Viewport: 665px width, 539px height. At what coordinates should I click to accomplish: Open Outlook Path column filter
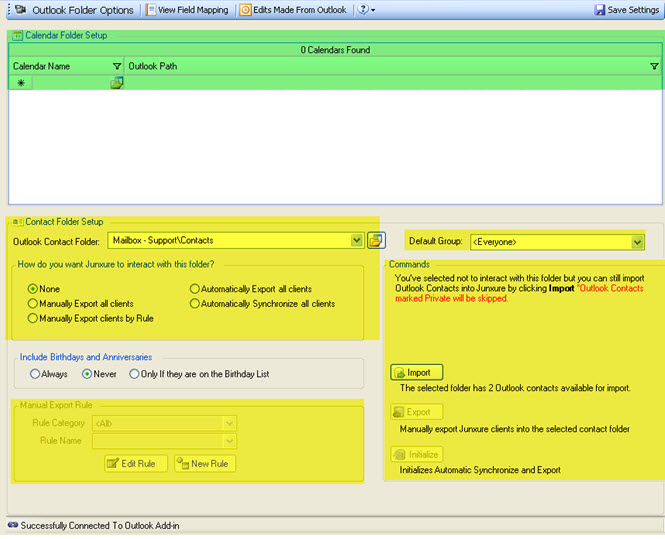click(x=654, y=66)
